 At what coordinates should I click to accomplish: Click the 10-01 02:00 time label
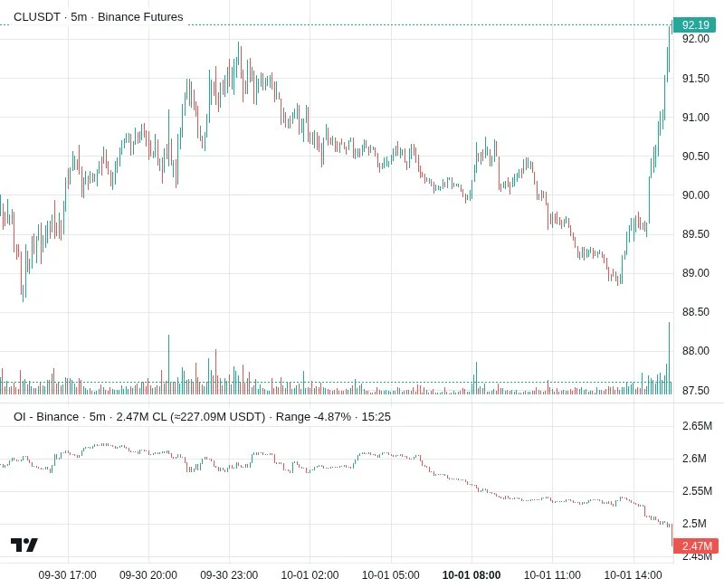(310, 575)
